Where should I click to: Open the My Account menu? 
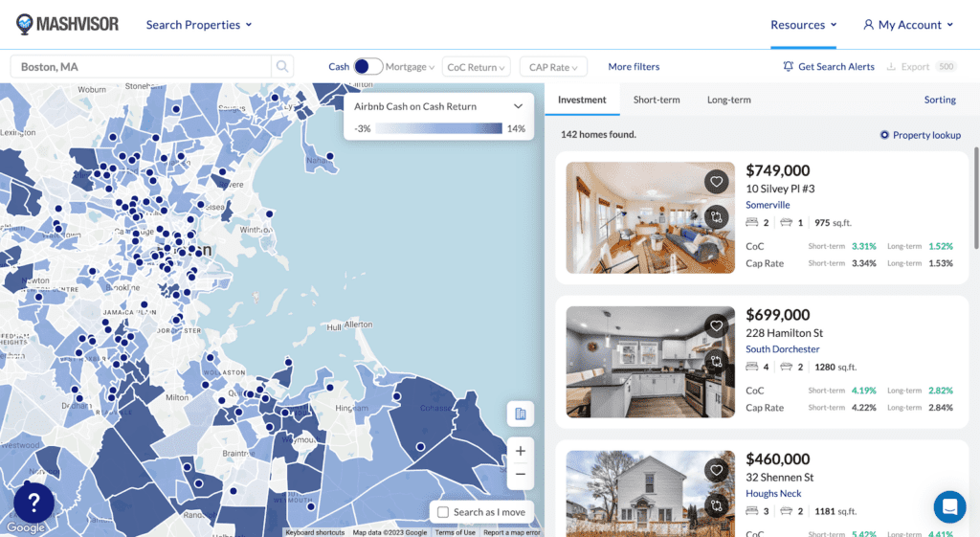pos(908,25)
